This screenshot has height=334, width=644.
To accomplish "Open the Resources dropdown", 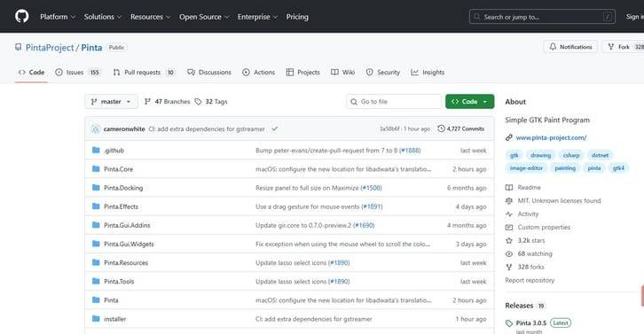I will pyautogui.click(x=150, y=17).
